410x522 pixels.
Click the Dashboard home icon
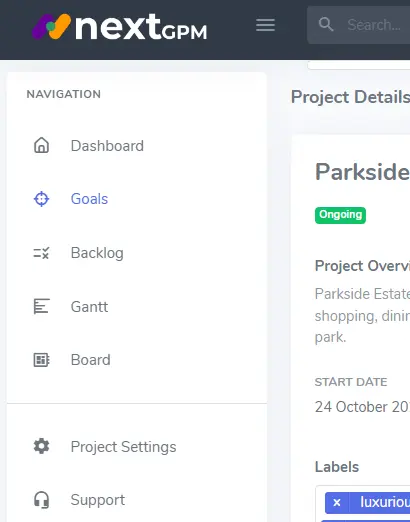[x=41, y=145]
